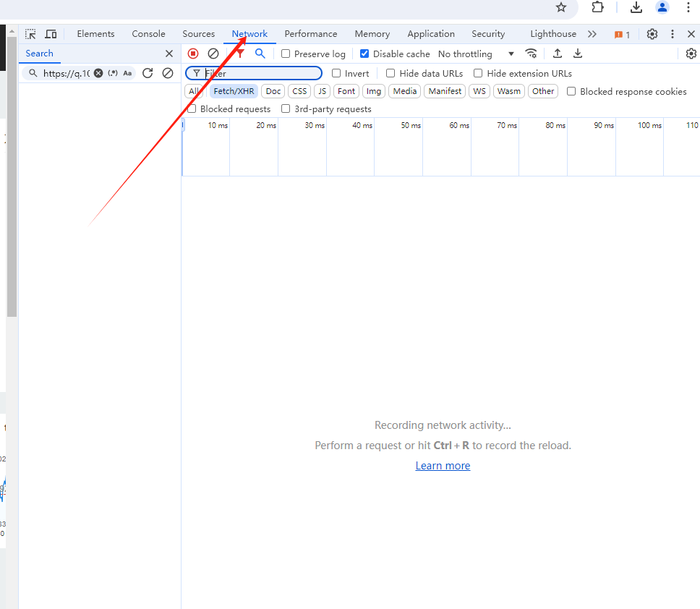Bookmark this page star icon

[x=561, y=7]
